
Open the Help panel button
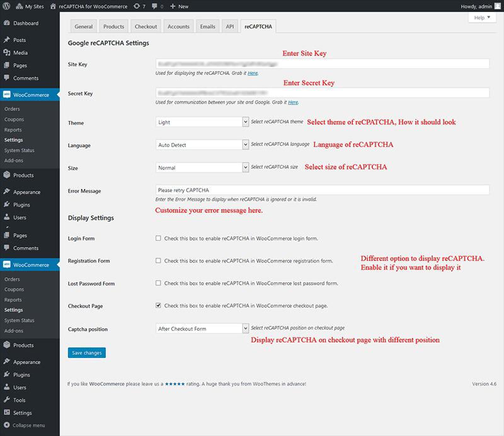pyautogui.click(x=482, y=18)
